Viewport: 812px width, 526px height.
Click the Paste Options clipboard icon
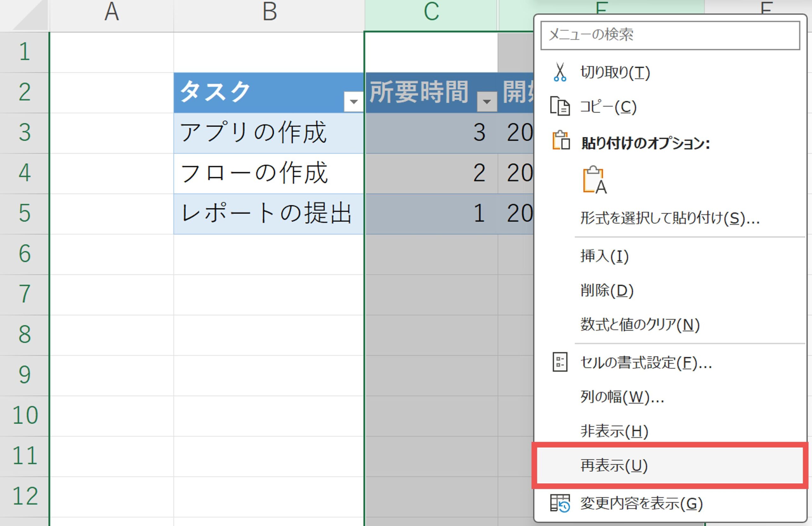tap(561, 141)
